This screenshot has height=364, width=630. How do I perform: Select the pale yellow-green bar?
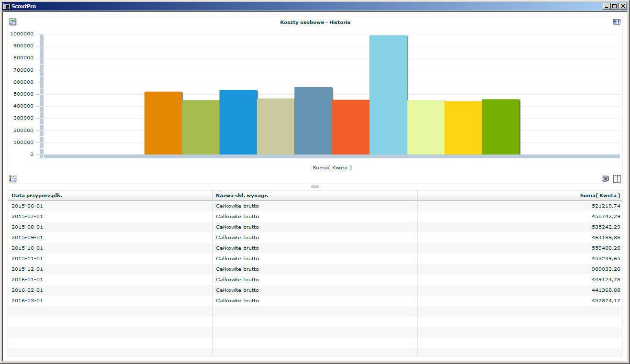click(426, 127)
